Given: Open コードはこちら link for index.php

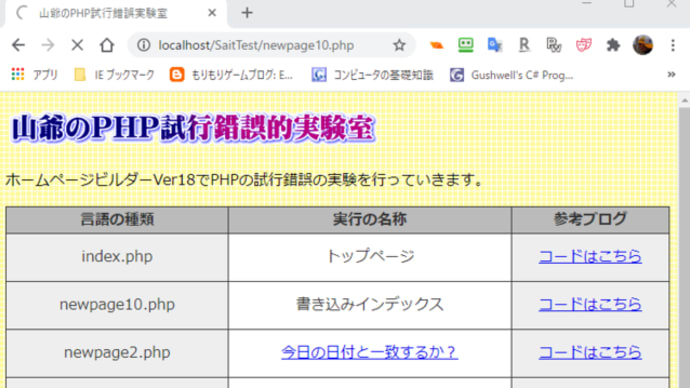Looking at the screenshot, I should click(x=590, y=256).
